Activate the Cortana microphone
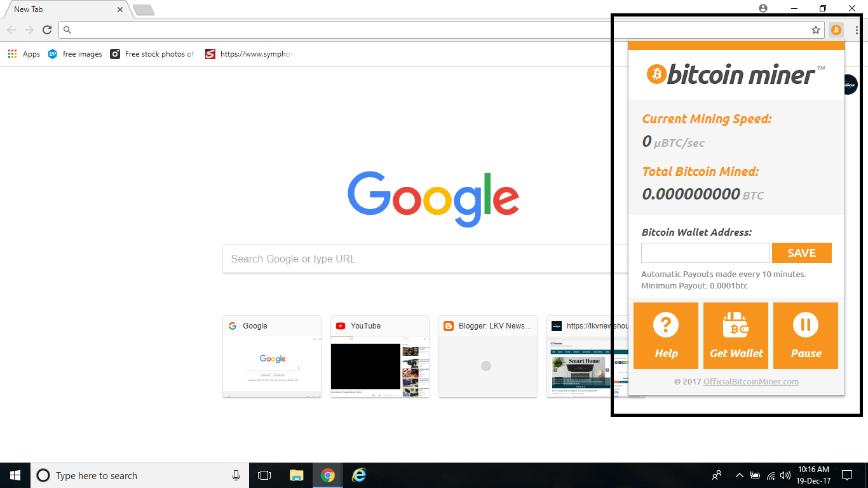This screenshot has height=488, width=868. point(236,475)
